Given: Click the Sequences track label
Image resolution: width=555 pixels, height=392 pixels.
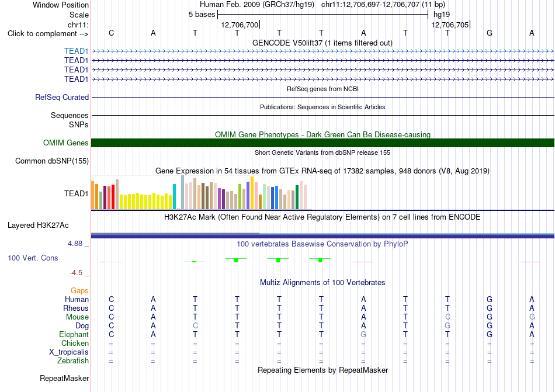Looking at the screenshot, I should [x=70, y=115].
